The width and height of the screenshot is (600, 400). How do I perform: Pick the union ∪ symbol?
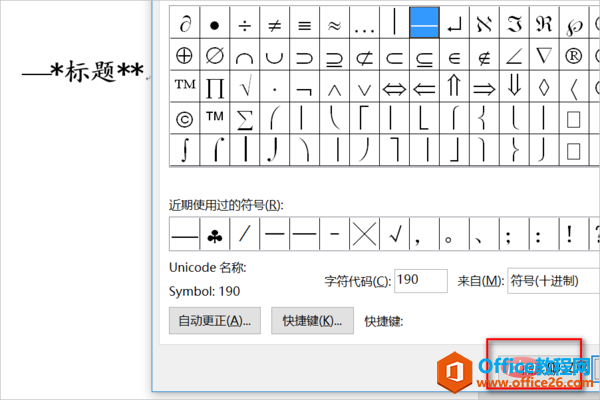coord(274,54)
